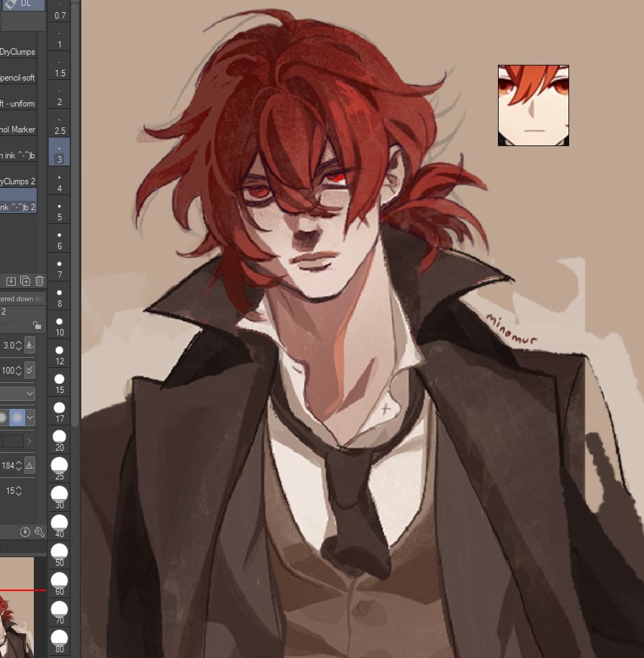Choose the highlighted brush size preset 3

tap(60, 153)
